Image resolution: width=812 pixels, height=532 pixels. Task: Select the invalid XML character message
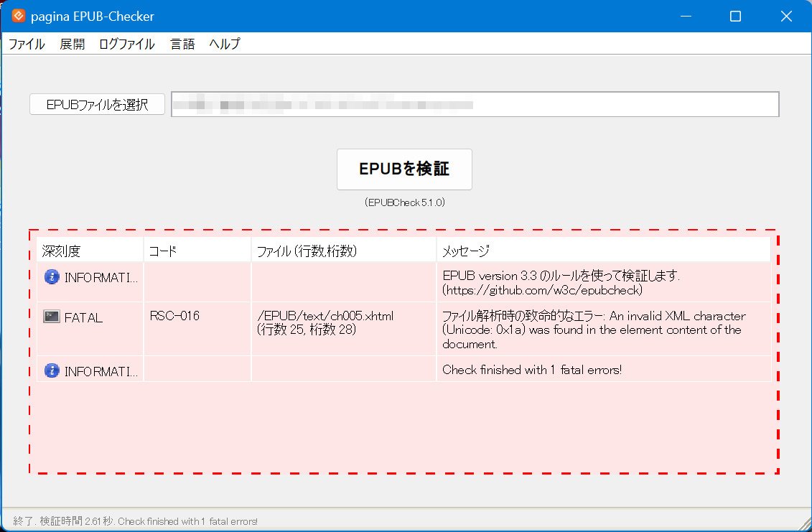coord(604,330)
